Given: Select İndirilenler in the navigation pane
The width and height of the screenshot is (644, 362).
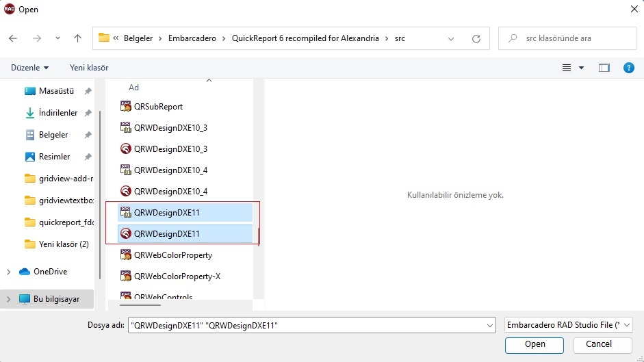Looking at the screenshot, I should click(58, 113).
